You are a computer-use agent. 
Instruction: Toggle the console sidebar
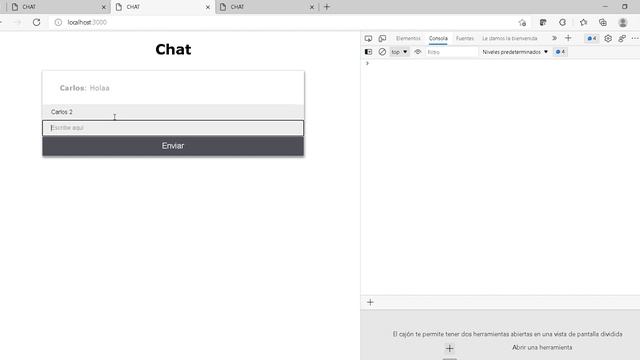(x=368, y=52)
